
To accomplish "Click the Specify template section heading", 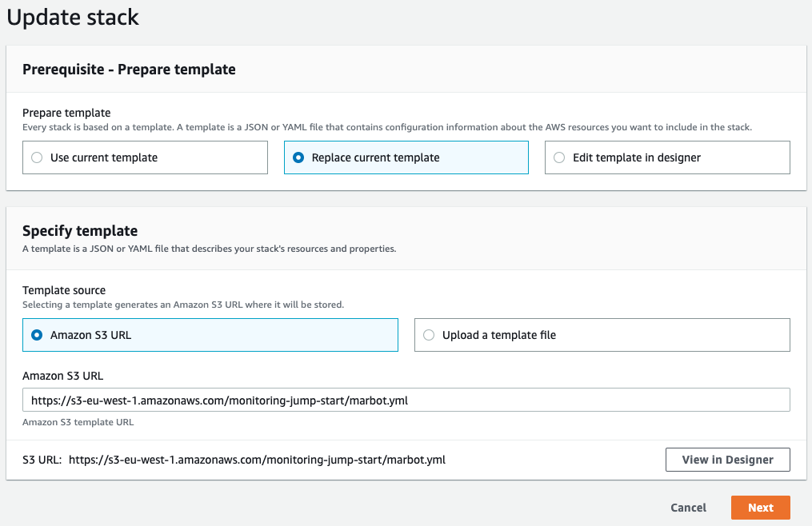I will pyautogui.click(x=80, y=231).
